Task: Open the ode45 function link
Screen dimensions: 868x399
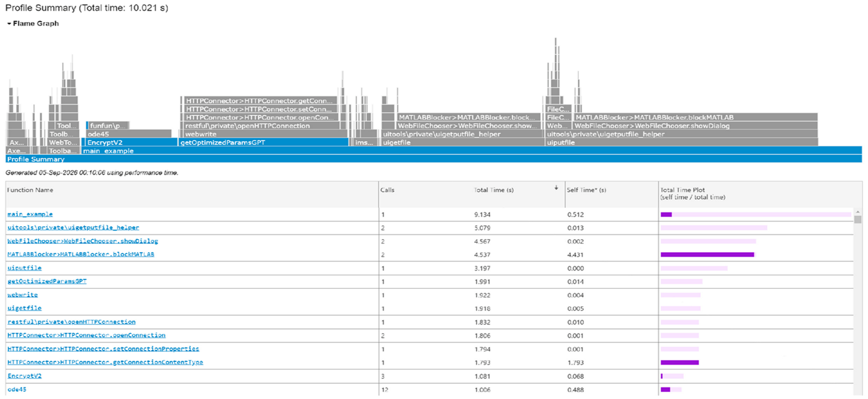Action: pos(17,389)
